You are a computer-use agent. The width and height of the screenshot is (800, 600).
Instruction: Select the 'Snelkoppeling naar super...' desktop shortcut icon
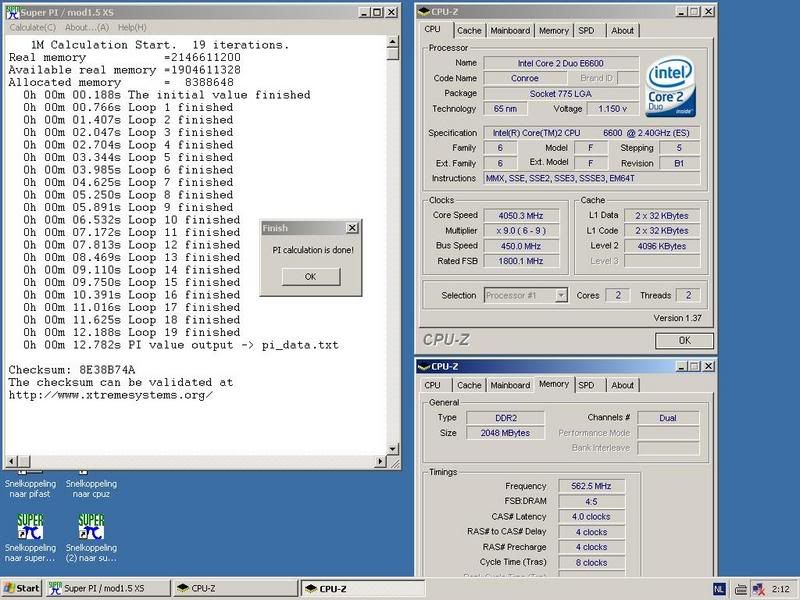tap(30, 526)
